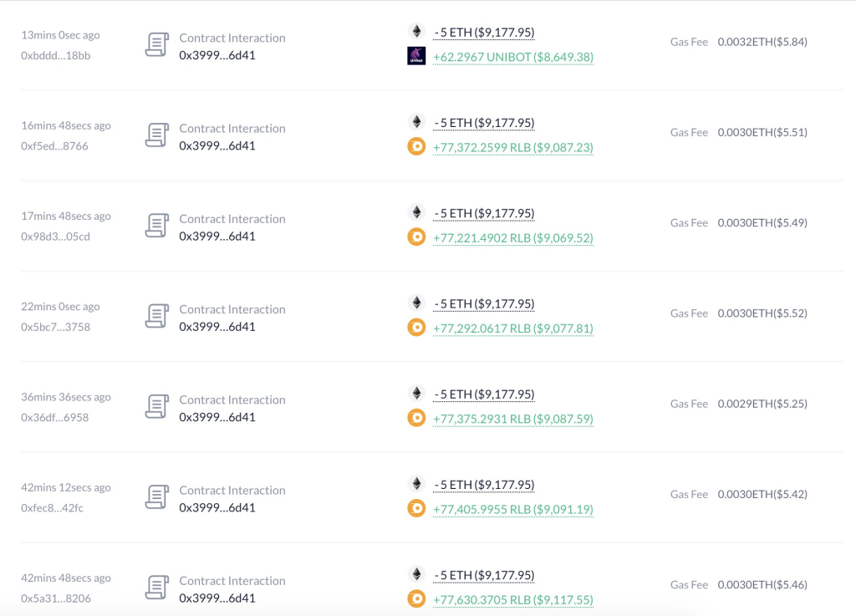Open the +77,292.0617 RLB amount link

[513, 328]
